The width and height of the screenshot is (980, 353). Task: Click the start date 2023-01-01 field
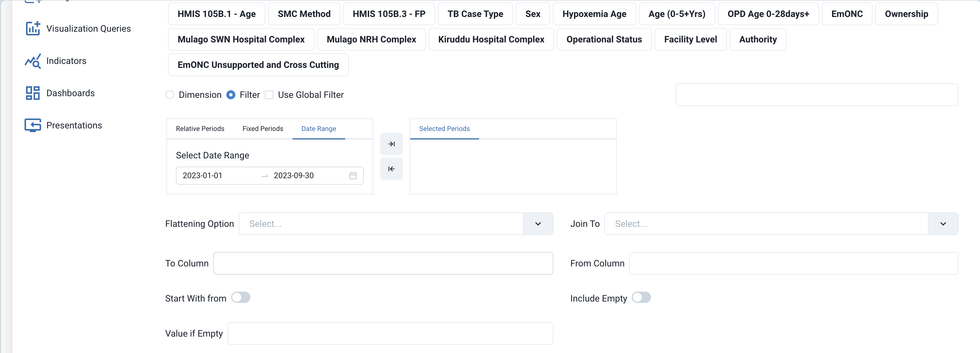(219, 176)
